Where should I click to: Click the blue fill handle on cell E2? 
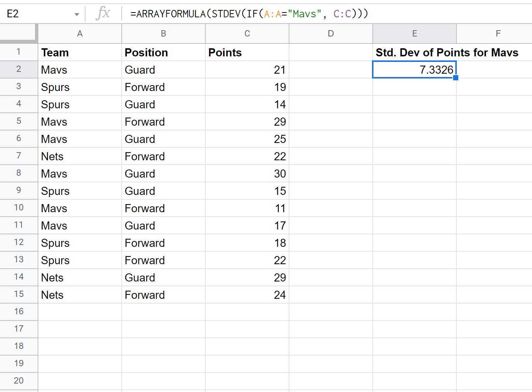(456, 77)
